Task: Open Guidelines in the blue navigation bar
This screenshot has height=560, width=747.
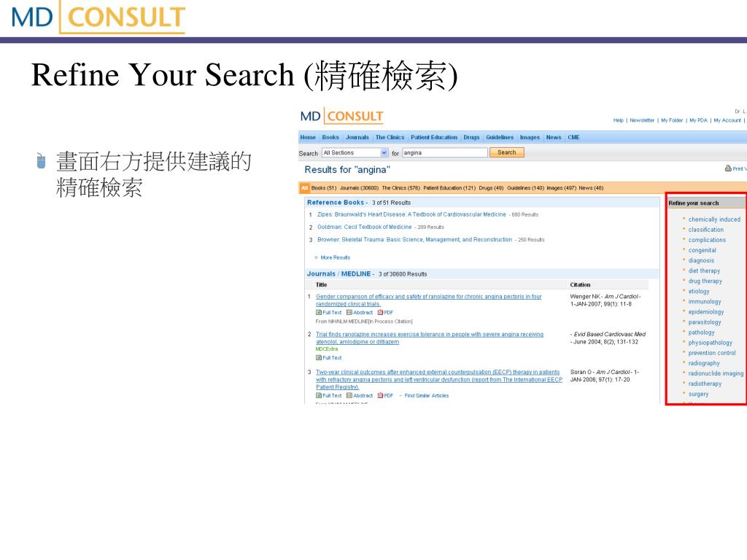Action: tap(500, 137)
